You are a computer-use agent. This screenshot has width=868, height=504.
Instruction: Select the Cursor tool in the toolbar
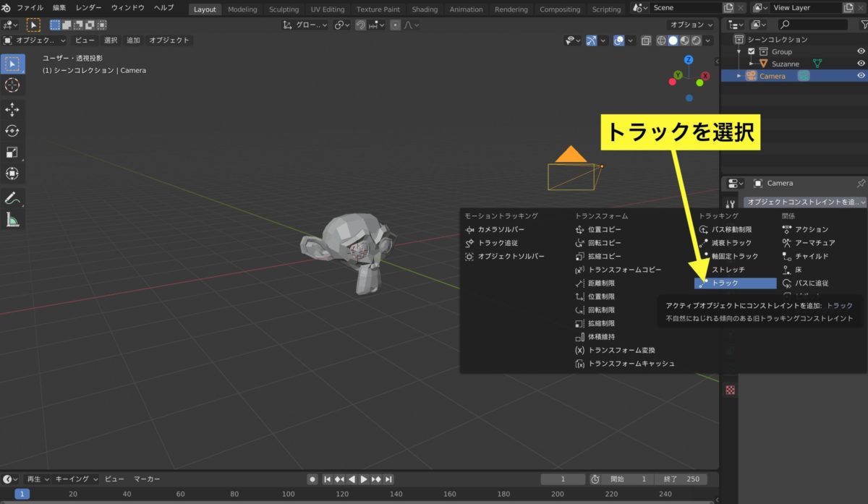click(x=12, y=85)
